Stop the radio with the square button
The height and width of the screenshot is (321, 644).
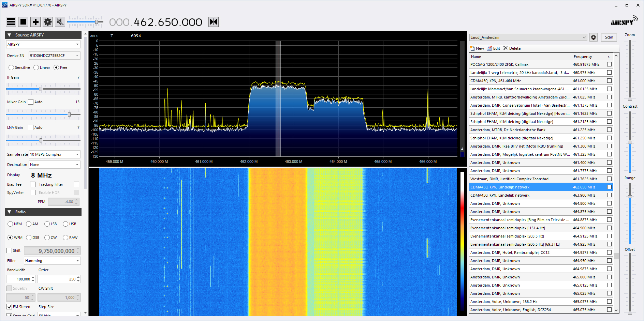pos(23,22)
